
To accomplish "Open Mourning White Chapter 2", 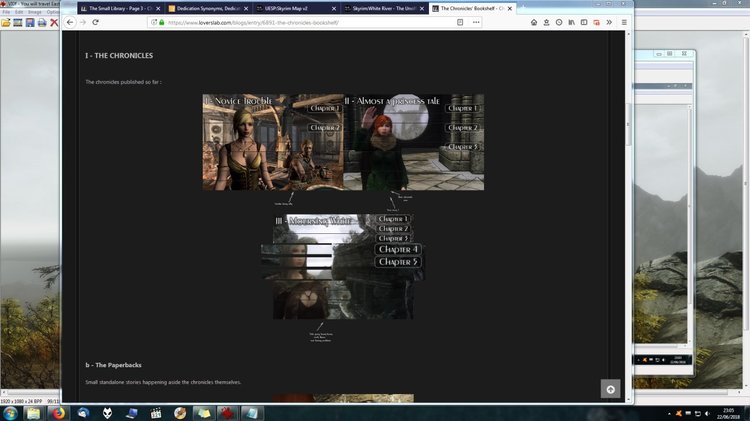I will (393, 229).
